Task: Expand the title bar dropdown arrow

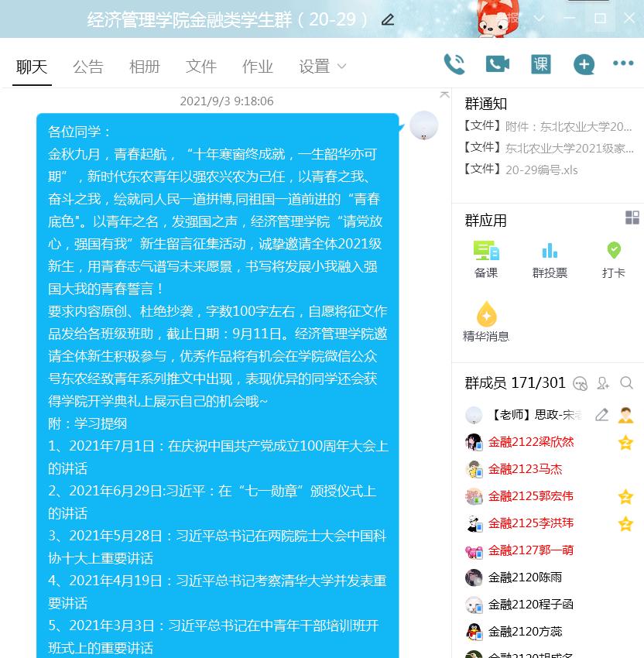Action: click(x=540, y=18)
